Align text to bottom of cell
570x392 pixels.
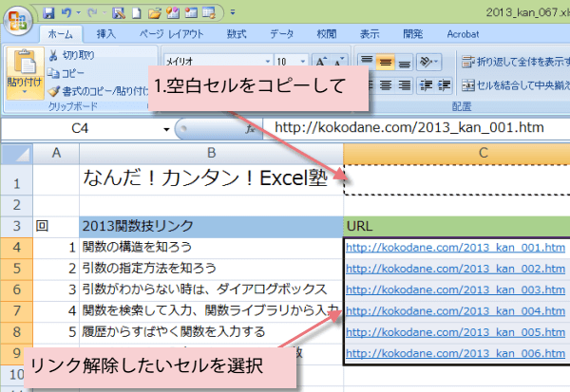coord(404,62)
